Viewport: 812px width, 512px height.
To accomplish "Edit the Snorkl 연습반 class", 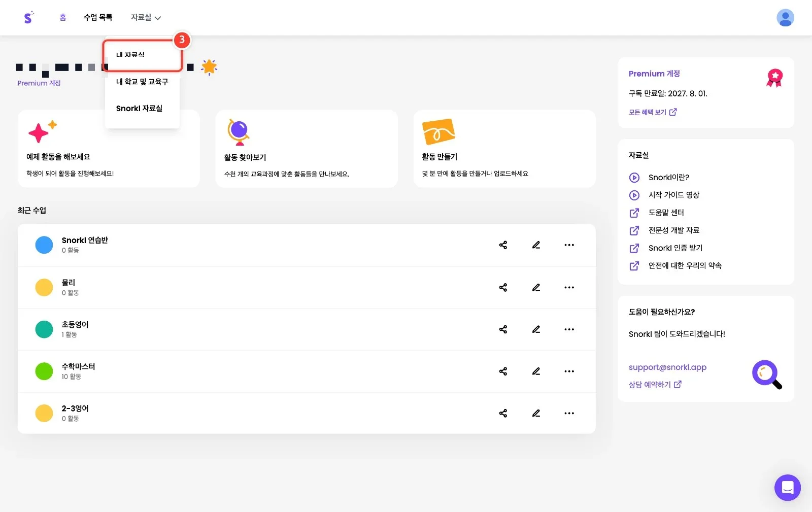I will pyautogui.click(x=536, y=245).
